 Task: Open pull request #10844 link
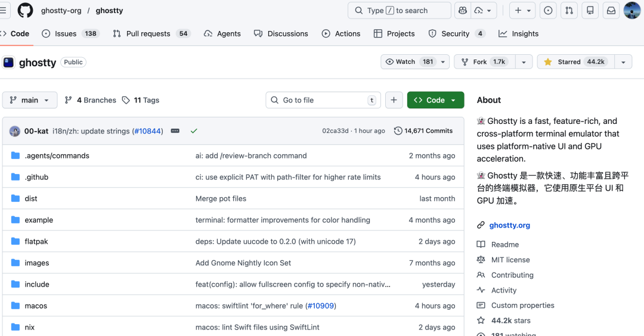148,131
